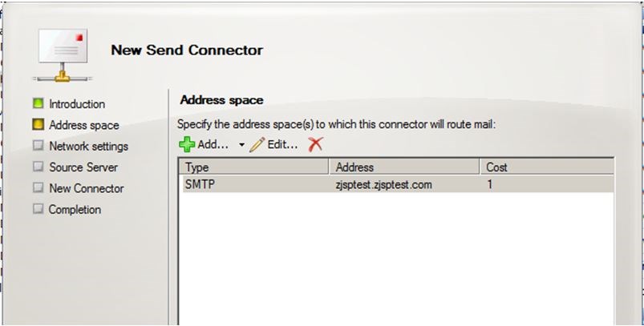This screenshot has height=326, width=644.
Task: Click the Add... button text
Action: tap(213, 145)
